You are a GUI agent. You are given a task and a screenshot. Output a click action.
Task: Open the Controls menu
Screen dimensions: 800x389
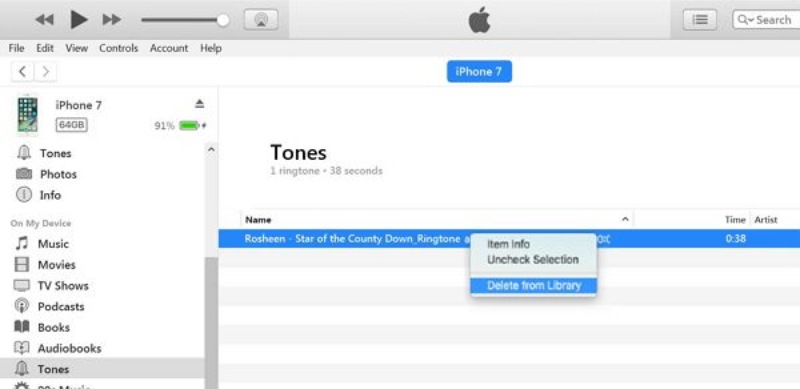pos(119,48)
